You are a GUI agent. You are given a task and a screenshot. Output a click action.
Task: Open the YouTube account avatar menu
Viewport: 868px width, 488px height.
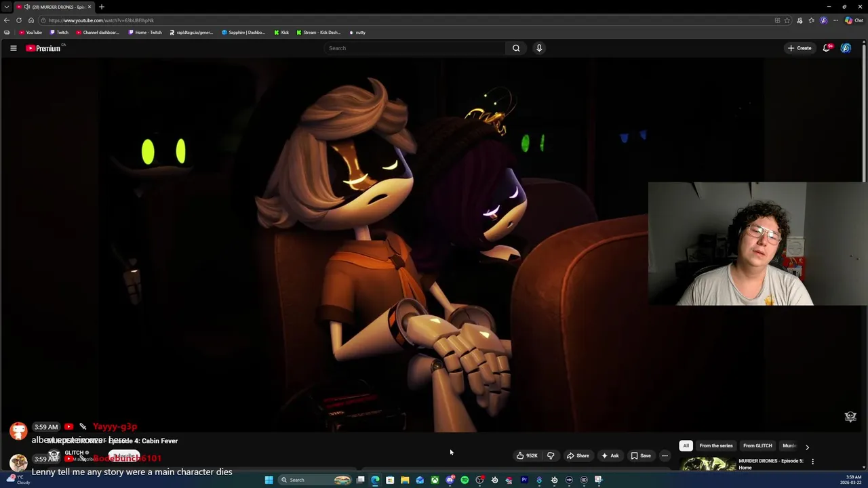[x=846, y=48]
